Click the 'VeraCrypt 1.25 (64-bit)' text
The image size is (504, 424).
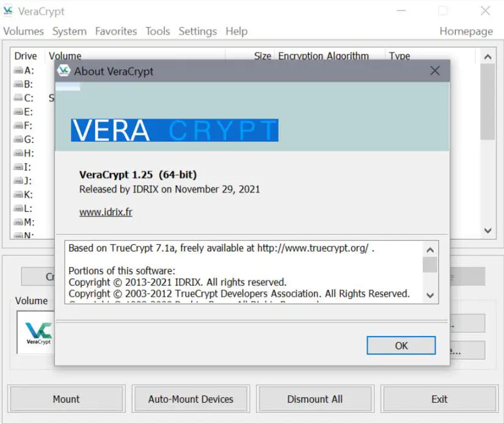(x=138, y=175)
